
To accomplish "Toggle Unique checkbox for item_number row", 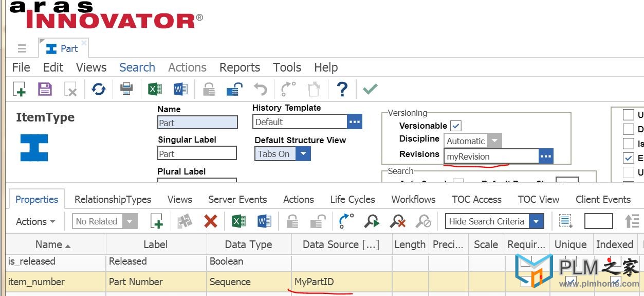I will click(x=571, y=282).
